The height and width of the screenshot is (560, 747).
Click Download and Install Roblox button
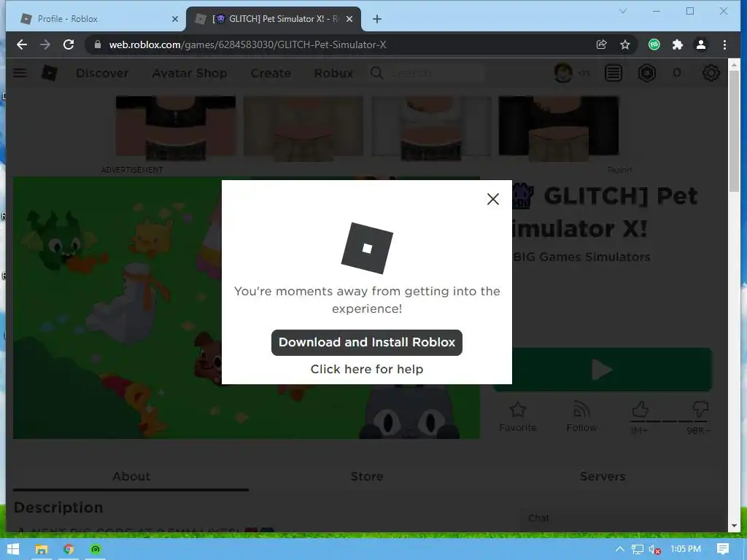367,343
